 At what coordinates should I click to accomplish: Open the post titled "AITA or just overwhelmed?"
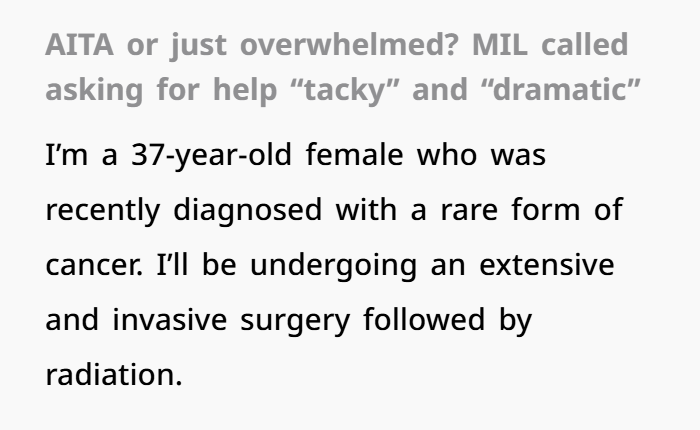[343, 67]
